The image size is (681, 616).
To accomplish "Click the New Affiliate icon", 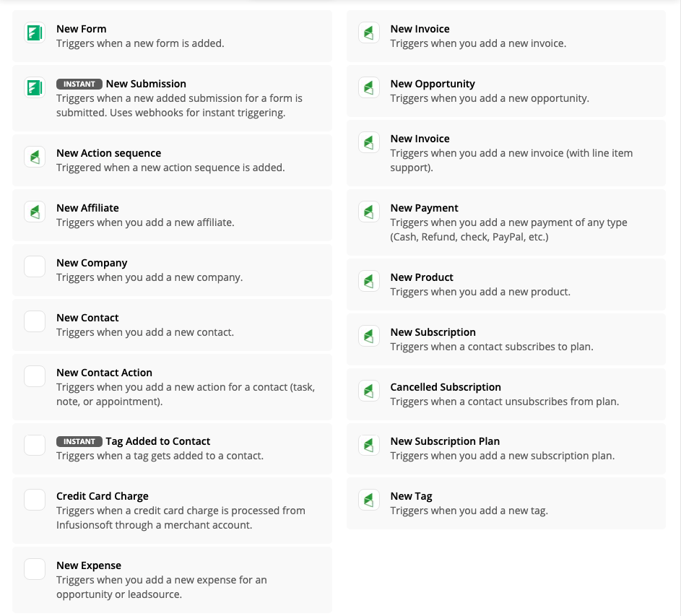I will (x=35, y=212).
